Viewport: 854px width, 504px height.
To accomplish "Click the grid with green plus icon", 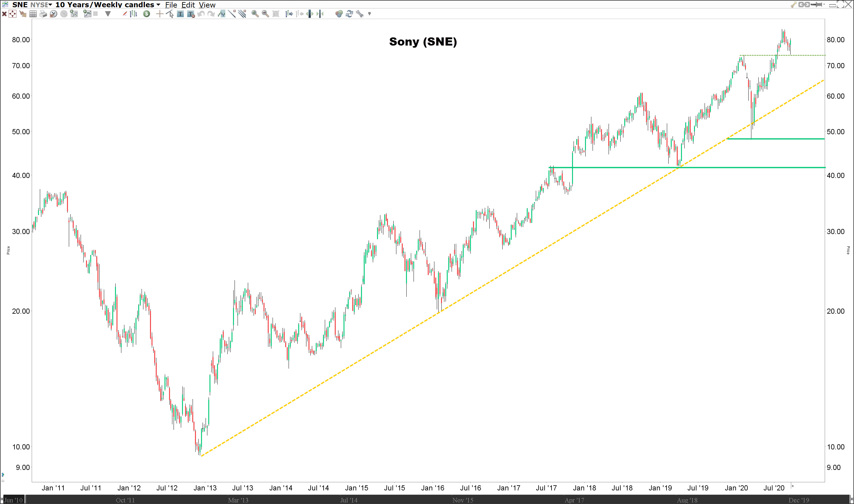I will (x=74, y=14).
